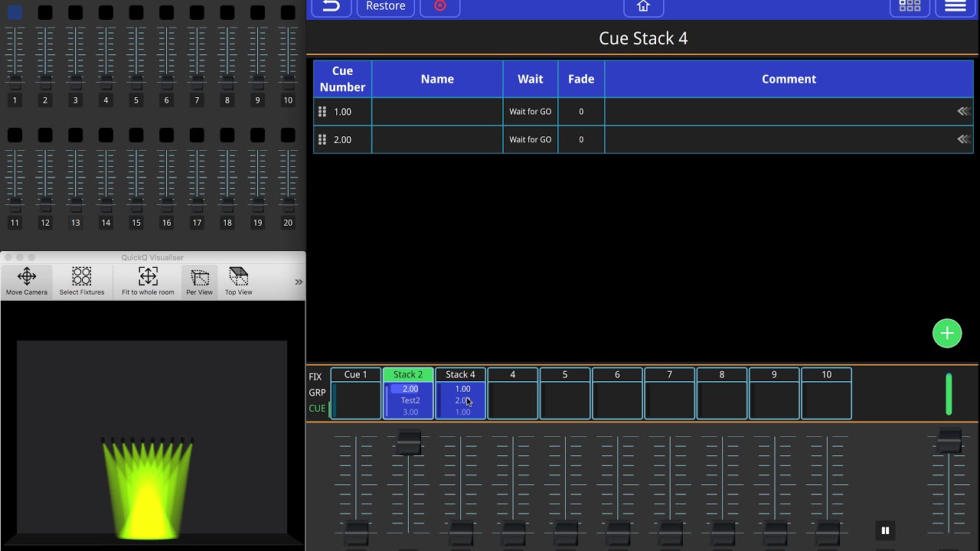The image size is (980, 551).
Task: Select playback 5 box
Action: (565, 393)
